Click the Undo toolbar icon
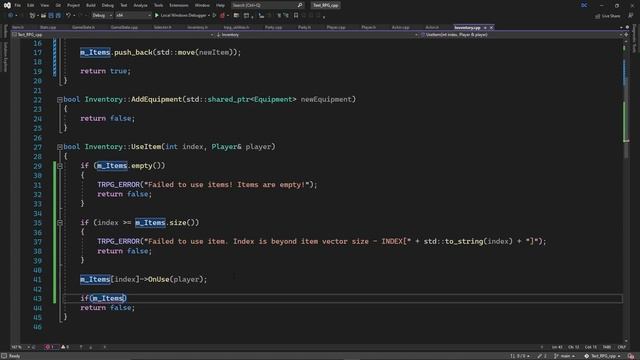This screenshot has height=360, width=640. tap(68, 16)
